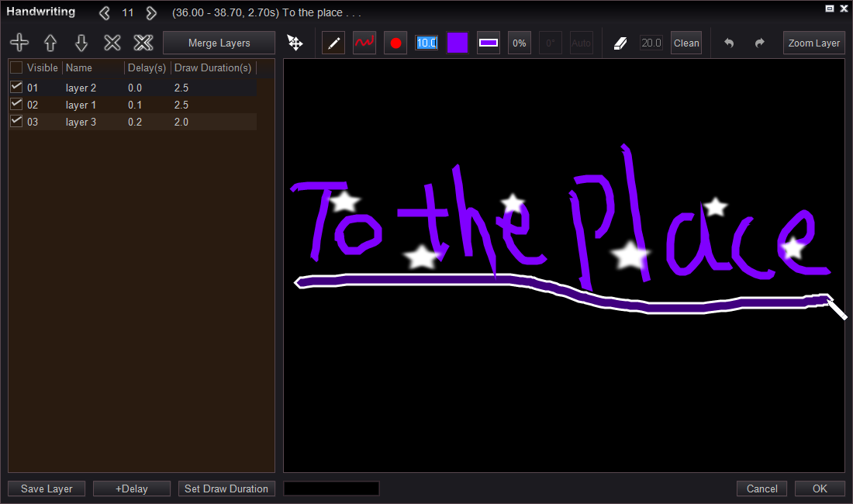Click the red record button
This screenshot has width=853, height=504.
[395, 43]
